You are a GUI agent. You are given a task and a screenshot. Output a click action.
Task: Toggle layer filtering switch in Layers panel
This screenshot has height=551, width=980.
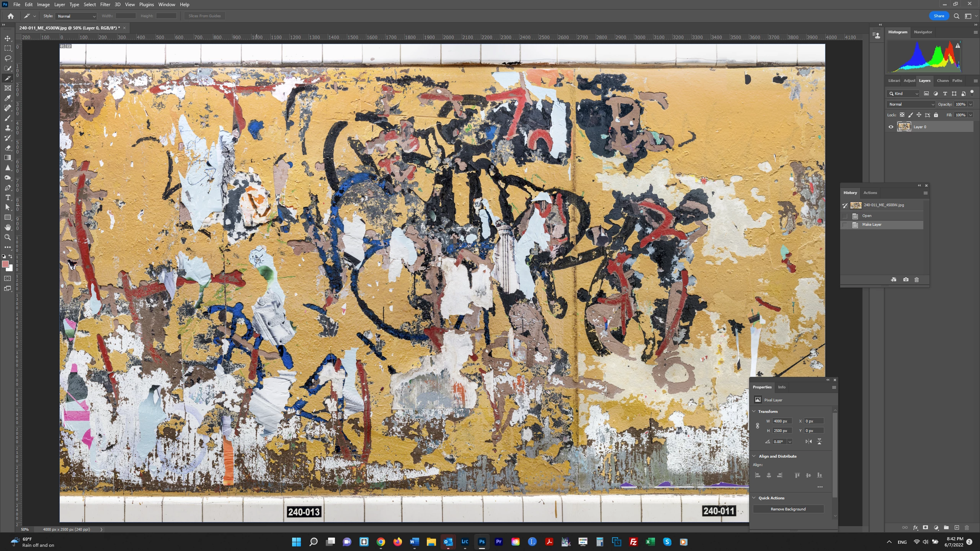(972, 93)
